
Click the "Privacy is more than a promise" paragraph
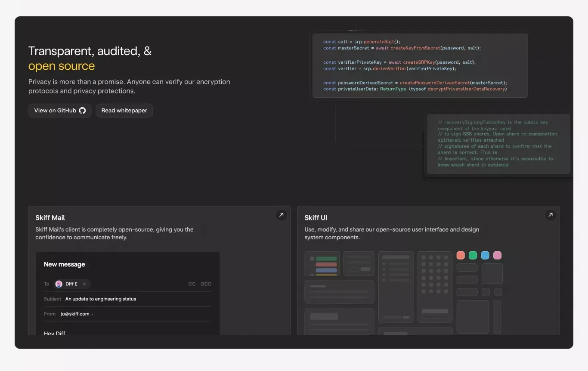tap(129, 87)
